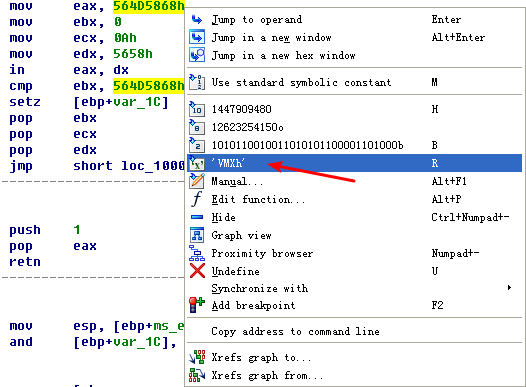Screen dimensions: 526x387
Task: Click the short loc_1000 jump target
Action: coord(129,166)
